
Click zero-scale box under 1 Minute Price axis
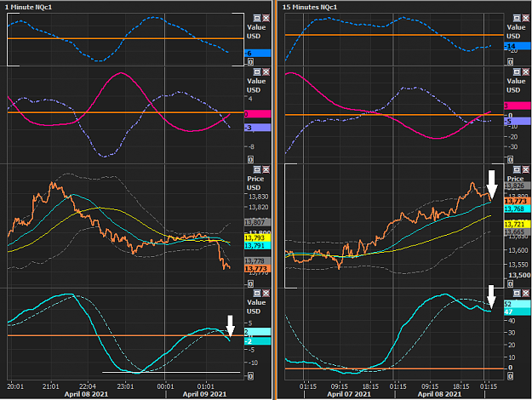click(250, 283)
